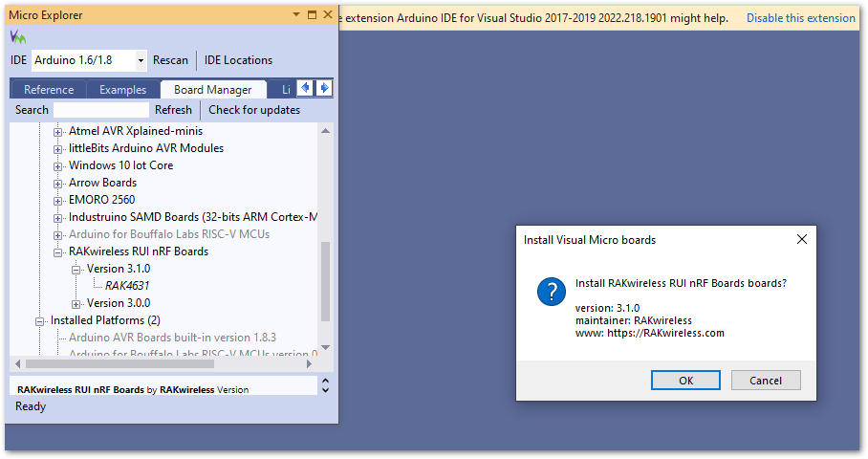Select the Board Manager tab
The width and height of the screenshot is (868, 459).
(213, 90)
